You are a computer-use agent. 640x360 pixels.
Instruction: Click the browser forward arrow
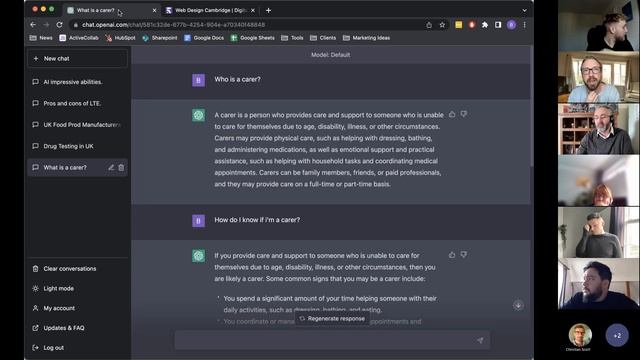[46, 24]
